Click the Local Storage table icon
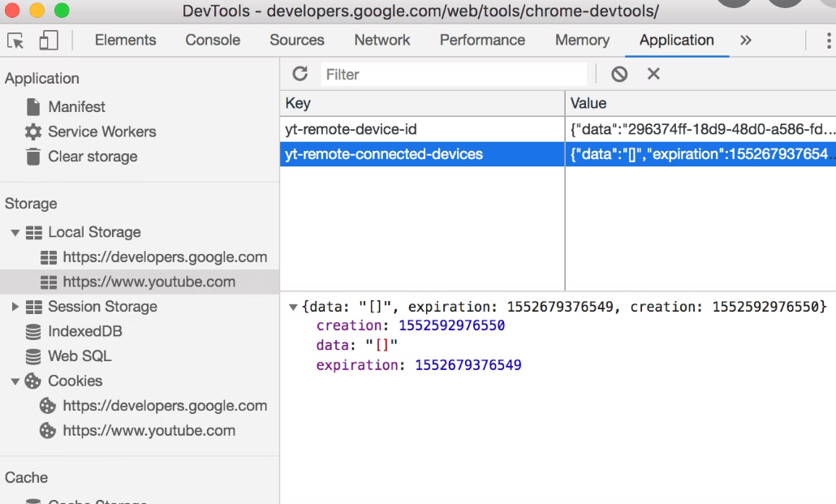The width and height of the screenshot is (836, 504). [x=34, y=233]
